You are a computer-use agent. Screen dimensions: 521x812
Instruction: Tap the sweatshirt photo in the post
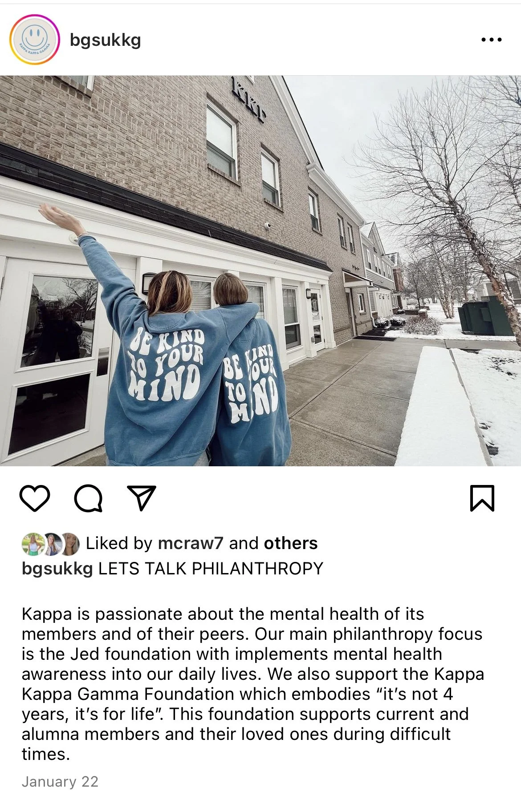click(260, 271)
